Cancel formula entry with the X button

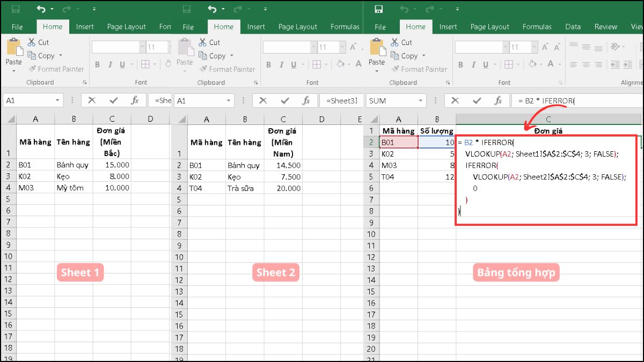coord(455,101)
